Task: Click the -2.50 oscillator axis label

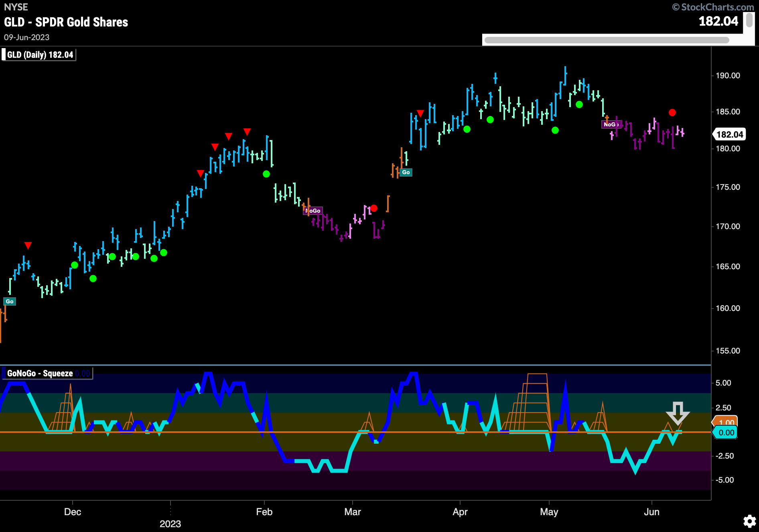Action: (x=724, y=456)
